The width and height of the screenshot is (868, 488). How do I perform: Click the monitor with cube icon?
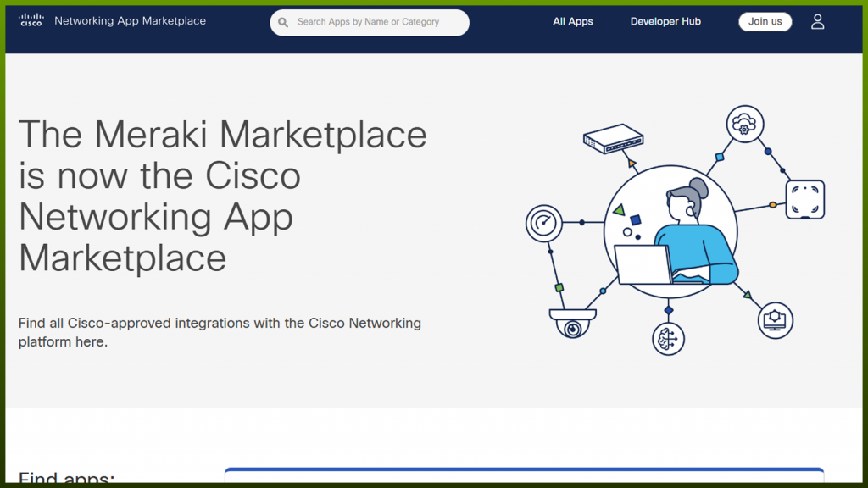775,320
